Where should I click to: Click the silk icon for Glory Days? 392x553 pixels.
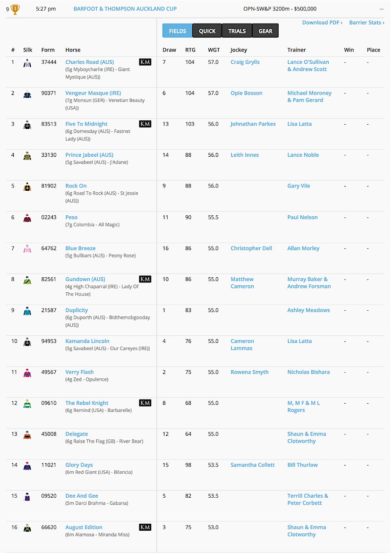click(27, 466)
